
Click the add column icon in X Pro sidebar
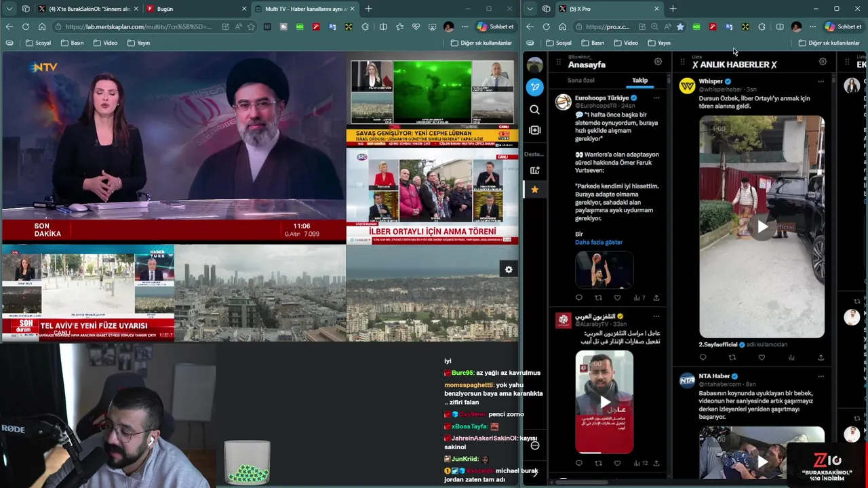click(x=535, y=130)
